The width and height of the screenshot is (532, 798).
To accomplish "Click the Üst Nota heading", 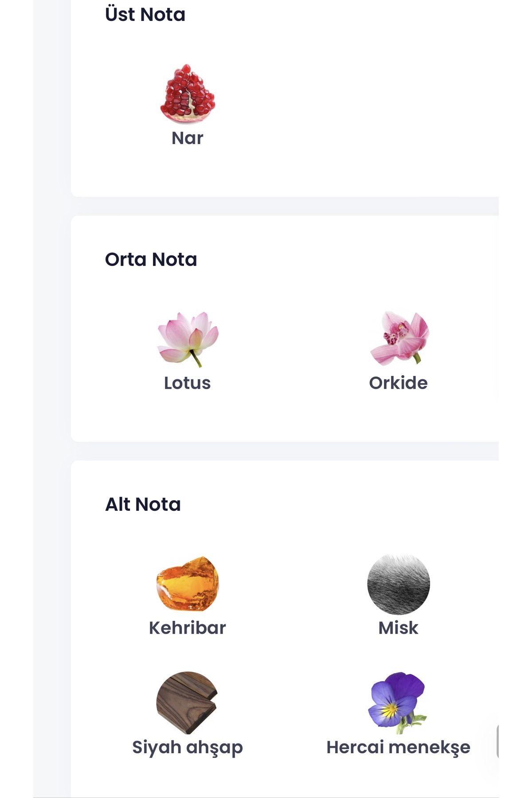I will point(145,14).
